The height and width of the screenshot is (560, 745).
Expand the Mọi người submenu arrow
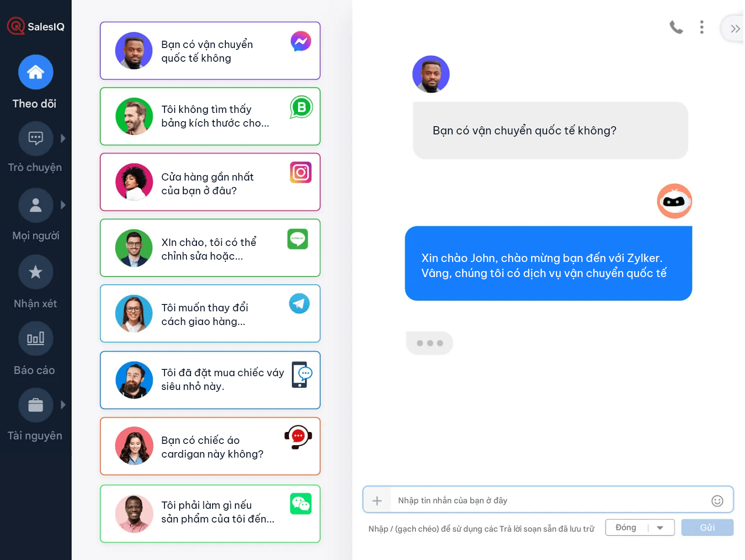click(63, 205)
